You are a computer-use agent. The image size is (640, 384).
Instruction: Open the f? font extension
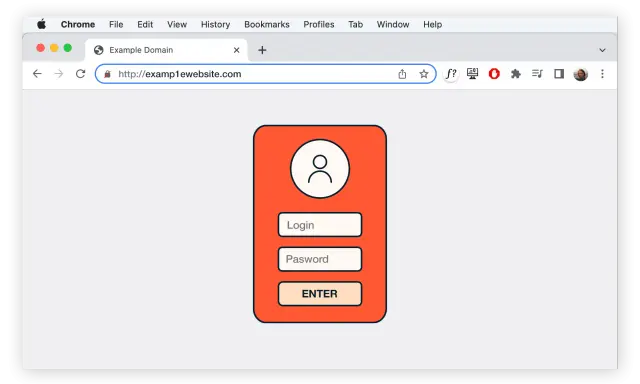[451, 74]
